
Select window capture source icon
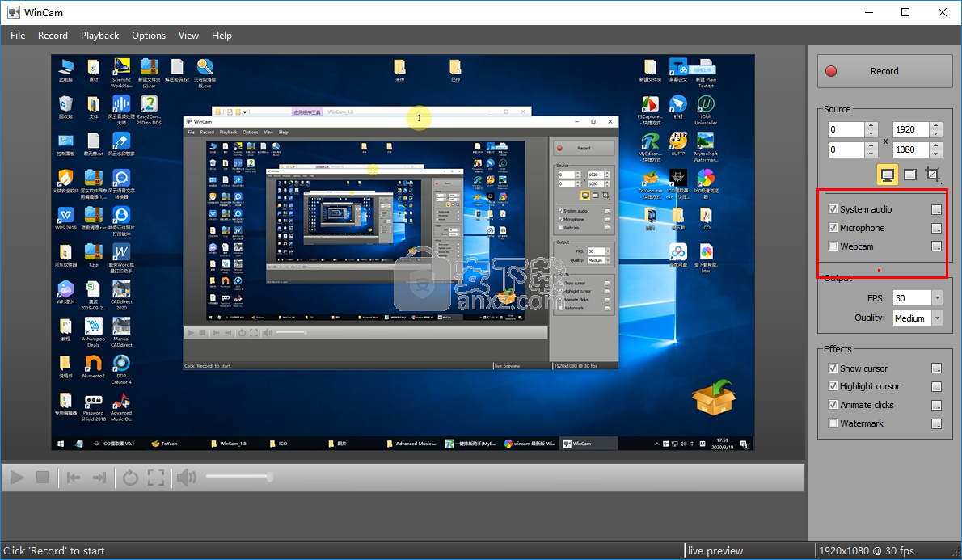pyautogui.click(x=910, y=175)
